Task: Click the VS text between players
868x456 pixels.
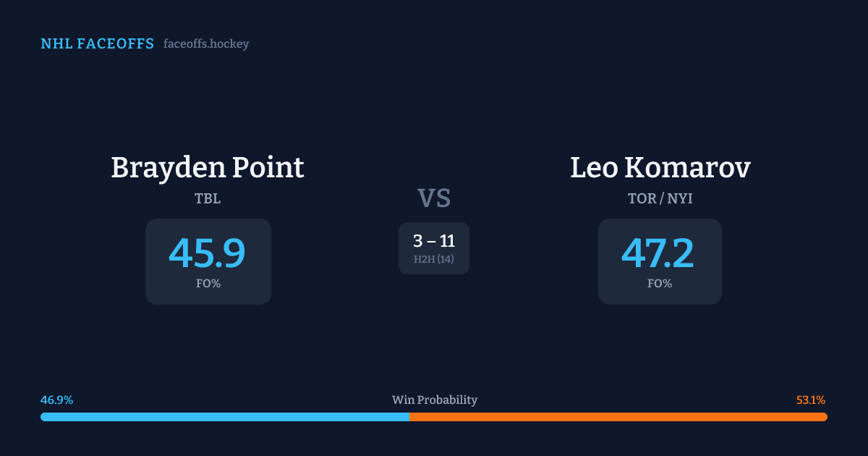Action: [x=434, y=198]
